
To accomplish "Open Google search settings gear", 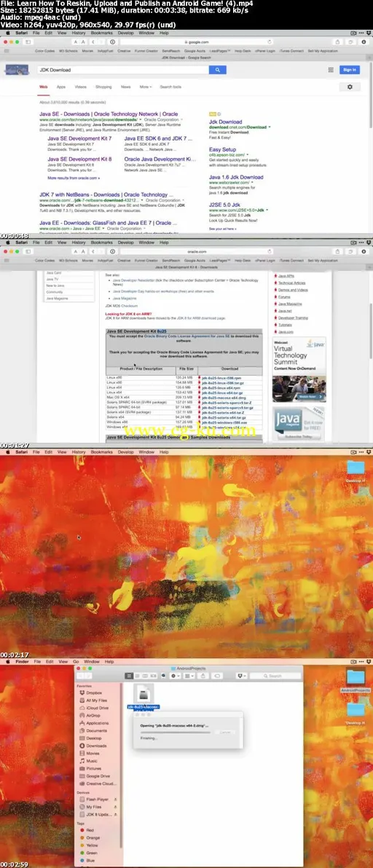I will [350, 87].
